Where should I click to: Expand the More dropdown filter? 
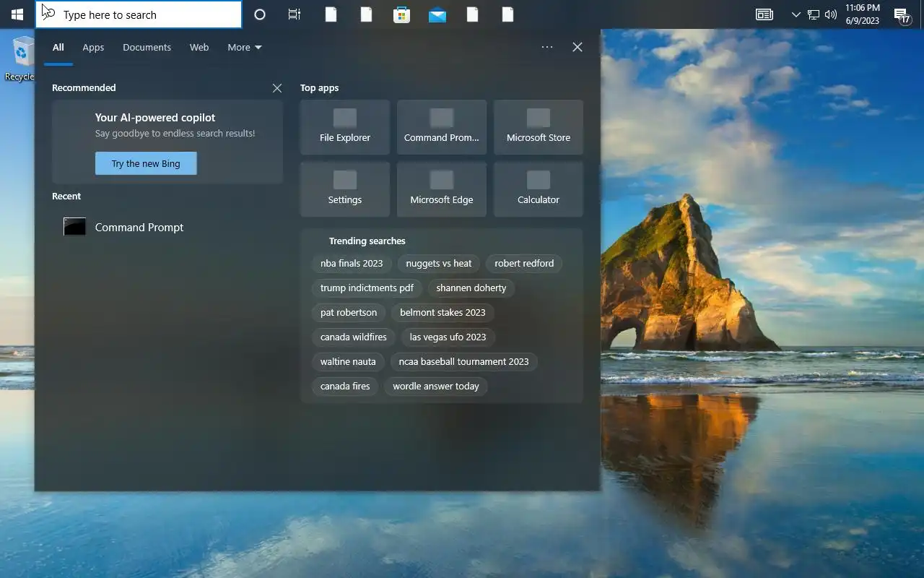245,47
